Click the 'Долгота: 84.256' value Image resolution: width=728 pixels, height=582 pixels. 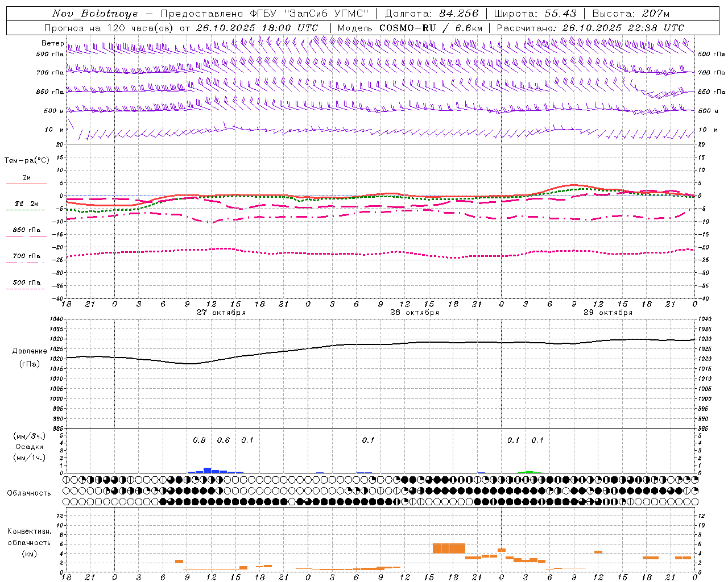(432, 14)
